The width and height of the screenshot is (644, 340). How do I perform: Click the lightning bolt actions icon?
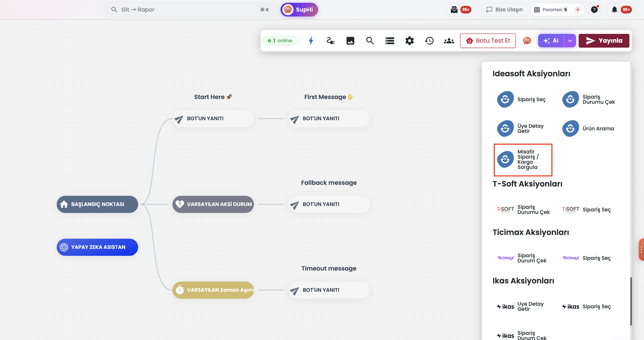[311, 41]
